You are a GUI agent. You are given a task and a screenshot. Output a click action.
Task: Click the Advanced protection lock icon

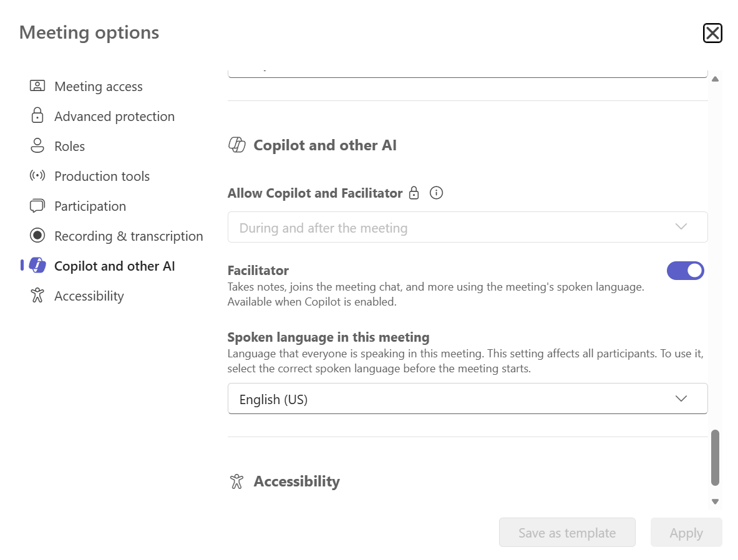[x=37, y=115]
